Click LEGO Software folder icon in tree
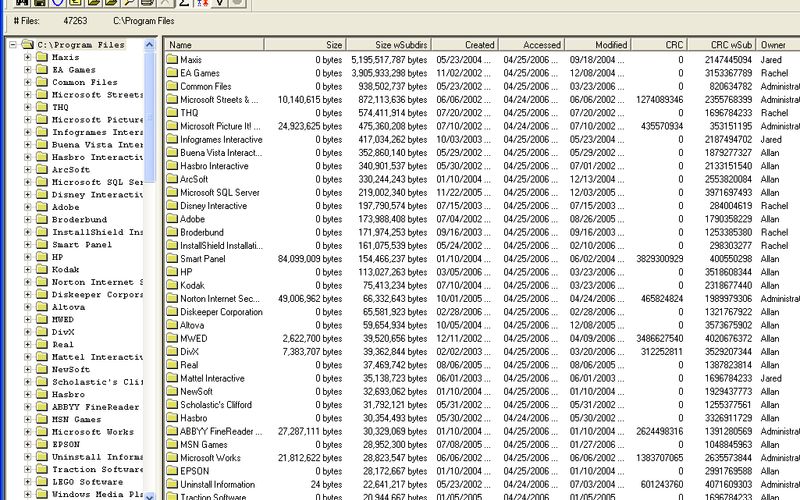800x500 pixels. (x=42, y=481)
